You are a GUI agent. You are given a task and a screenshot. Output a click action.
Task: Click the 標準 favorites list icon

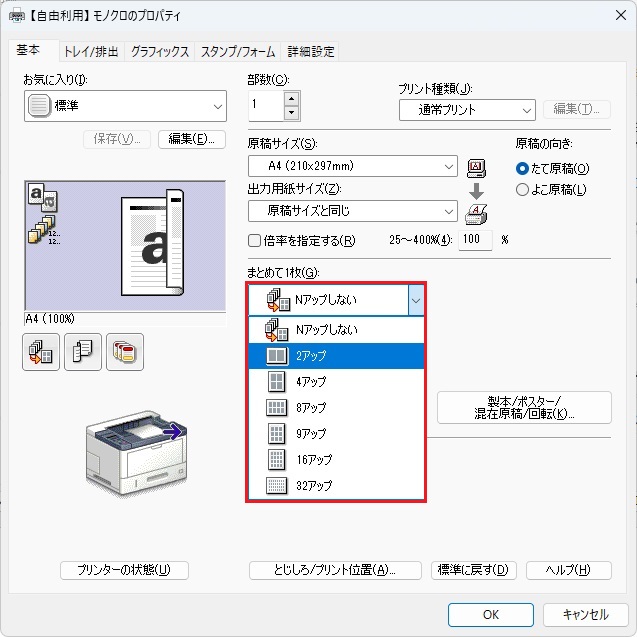pos(39,106)
